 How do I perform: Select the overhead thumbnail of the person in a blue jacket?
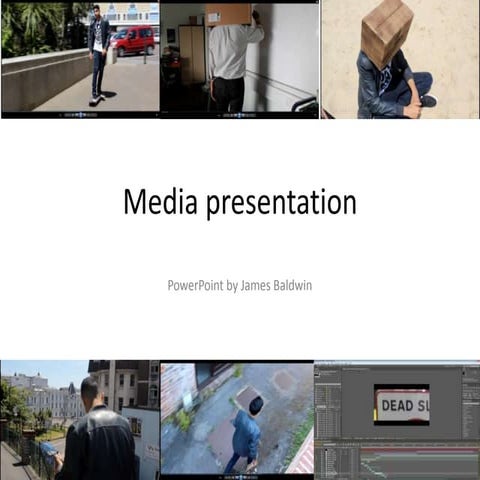click(237, 420)
